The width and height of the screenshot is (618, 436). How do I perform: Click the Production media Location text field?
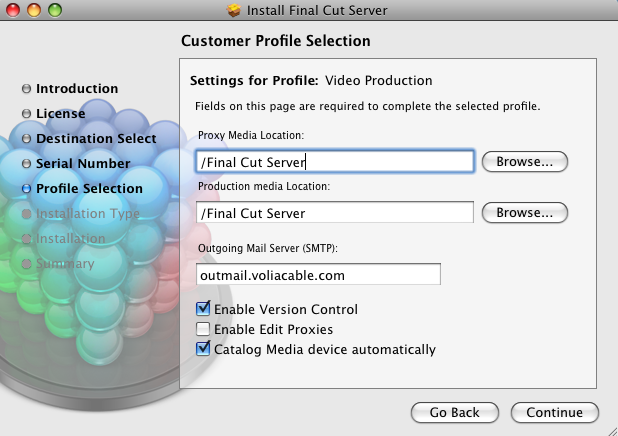point(335,212)
